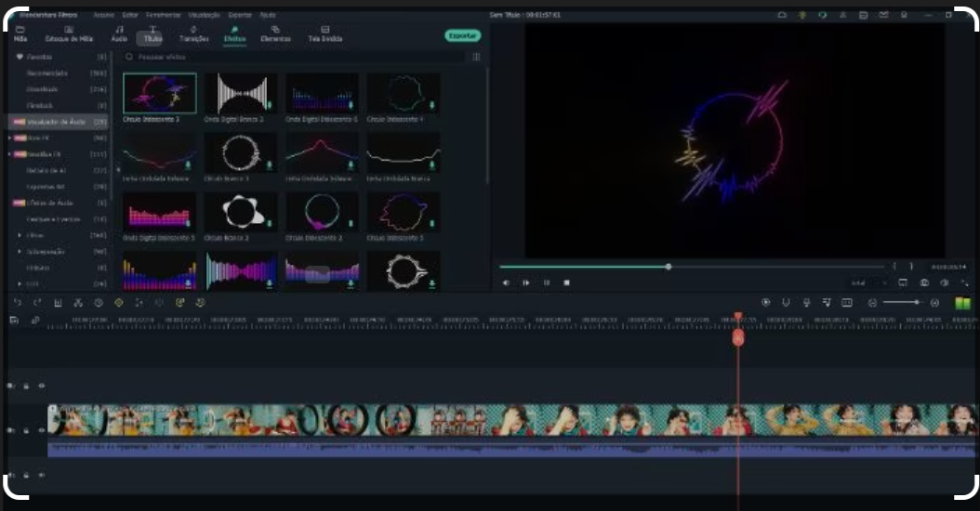Viewport: 980px width, 511px height.
Task: Switch to the Transições tab
Action: click(193, 34)
